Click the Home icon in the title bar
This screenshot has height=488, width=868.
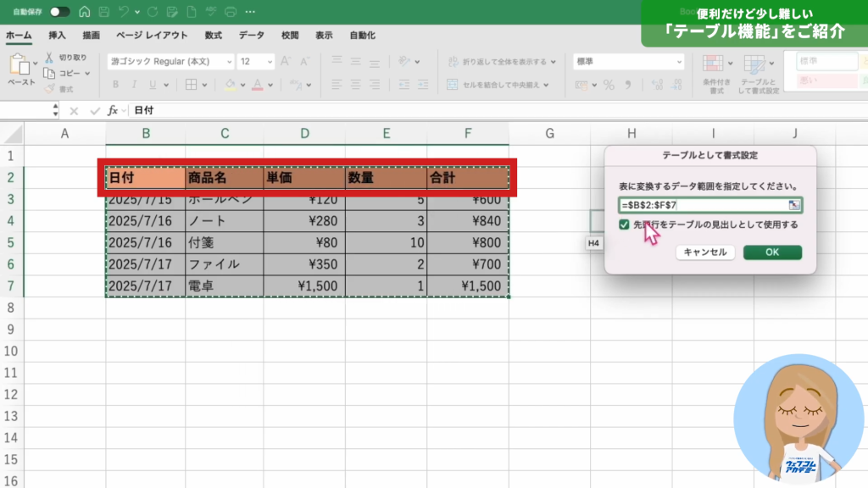pyautogui.click(x=83, y=13)
